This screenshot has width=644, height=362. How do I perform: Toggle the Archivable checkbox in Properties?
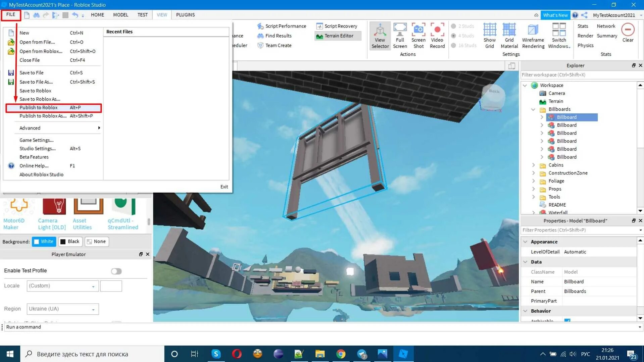pos(567,321)
